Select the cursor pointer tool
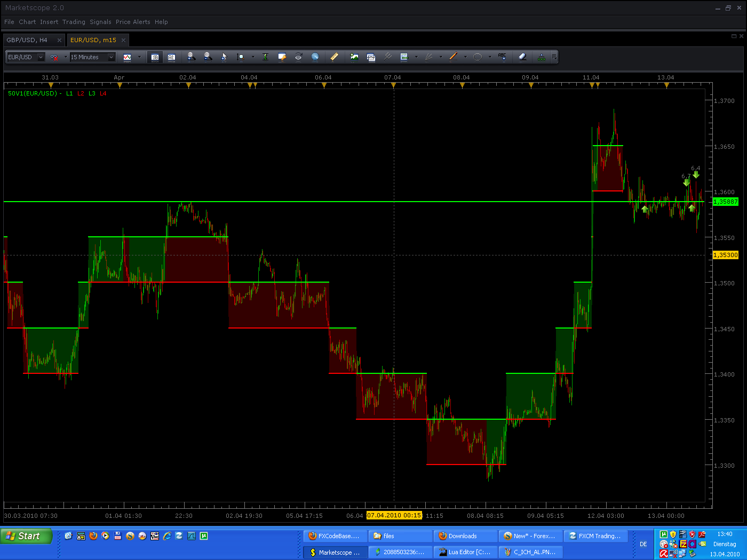Image resolution: width=747 pixels, height=560 pixels. point(224,57)
